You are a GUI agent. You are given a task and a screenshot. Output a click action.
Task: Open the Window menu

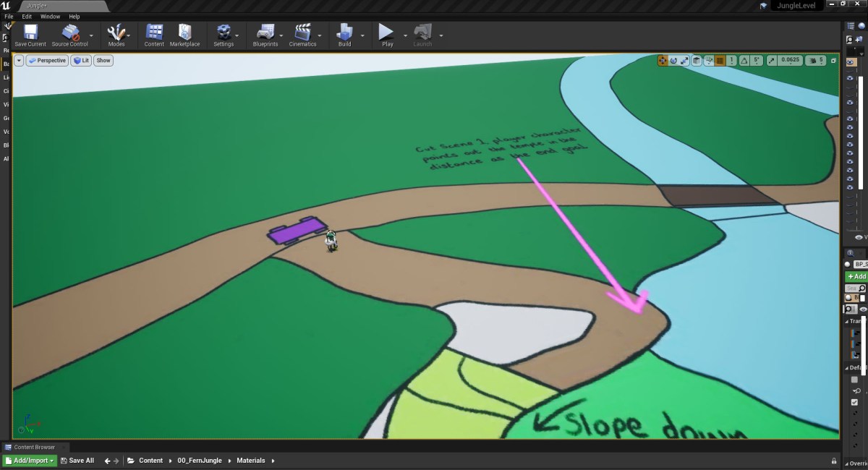50,16
